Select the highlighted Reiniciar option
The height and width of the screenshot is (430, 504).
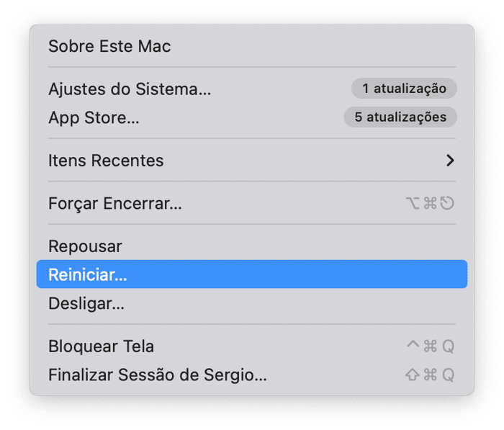point(87,275)
